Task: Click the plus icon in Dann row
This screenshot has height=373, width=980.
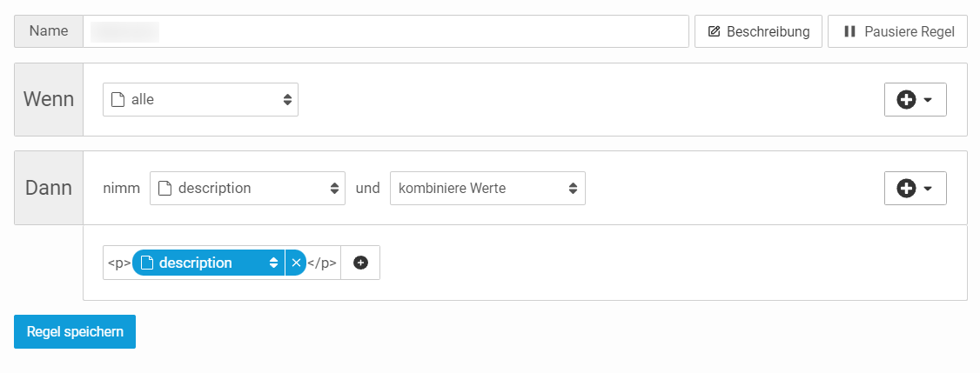Action: point(906,188)
